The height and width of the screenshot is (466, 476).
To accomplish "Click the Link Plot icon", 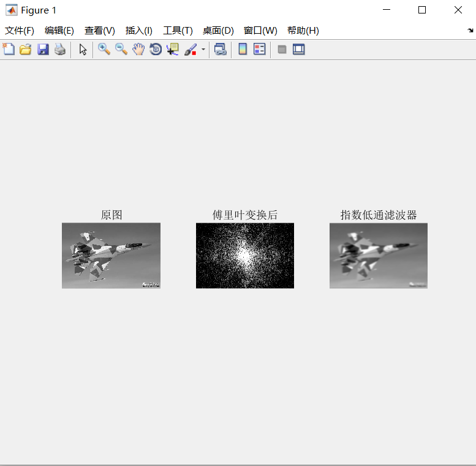I will [221, 49].
